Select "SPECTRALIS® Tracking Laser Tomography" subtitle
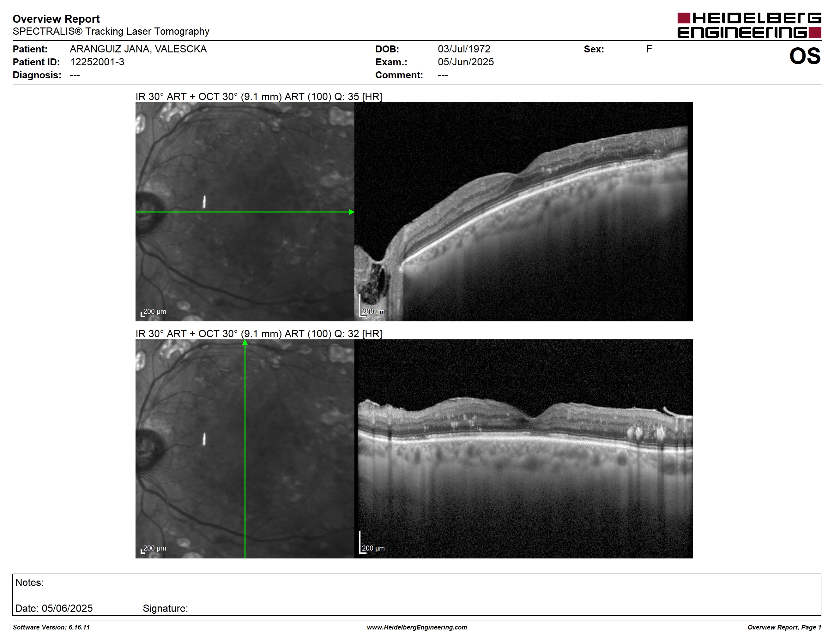Viewport: 834px width, 644px height. coord(111,31)
